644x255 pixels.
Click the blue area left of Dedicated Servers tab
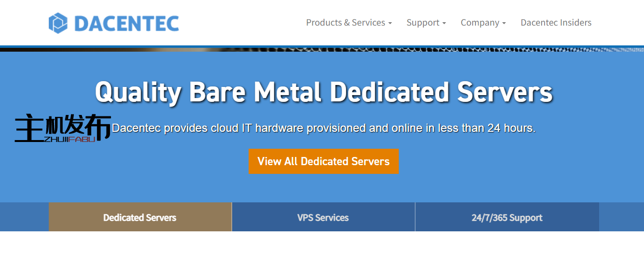[24, 217]
